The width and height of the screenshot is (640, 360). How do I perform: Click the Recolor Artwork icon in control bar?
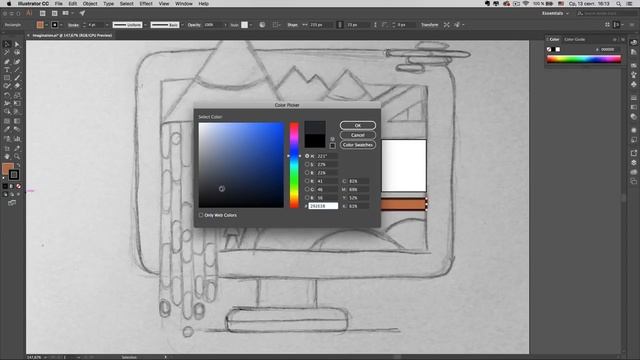pyautogui.click(x=262, y=25)
